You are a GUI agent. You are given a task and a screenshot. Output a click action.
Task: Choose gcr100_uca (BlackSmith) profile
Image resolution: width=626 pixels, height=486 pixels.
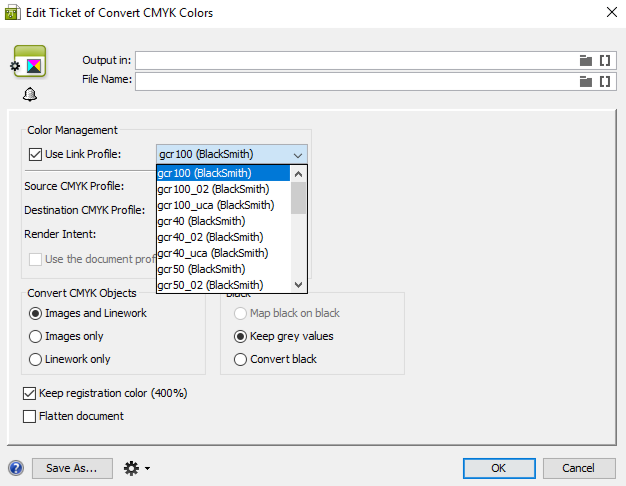click(x=223, y=205)
